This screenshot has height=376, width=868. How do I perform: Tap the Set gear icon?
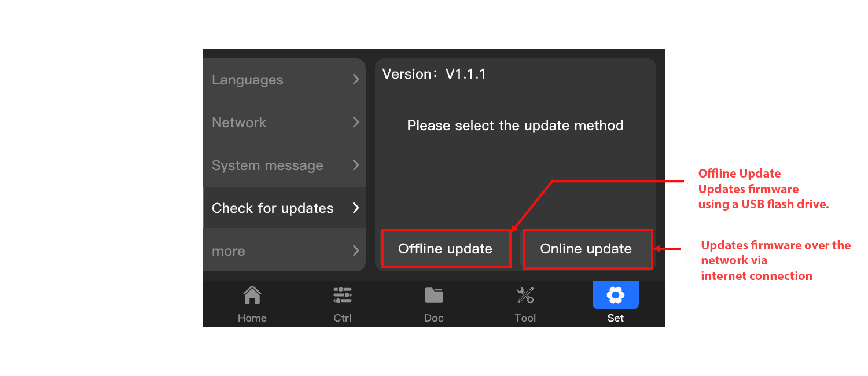pos(615,296)
